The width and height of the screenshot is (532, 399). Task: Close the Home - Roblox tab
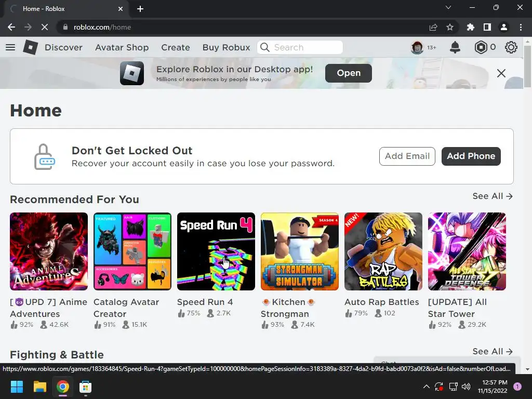coord(121,9)
